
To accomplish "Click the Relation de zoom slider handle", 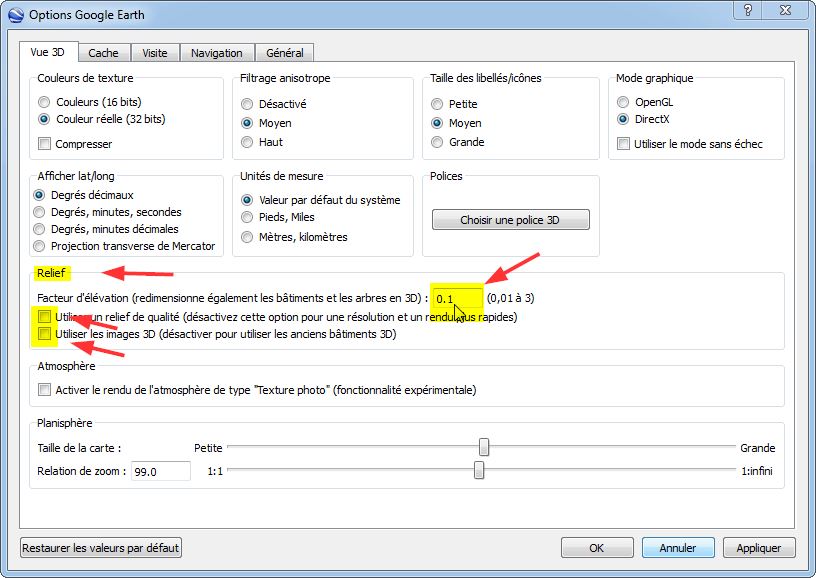I will (479, 470).
